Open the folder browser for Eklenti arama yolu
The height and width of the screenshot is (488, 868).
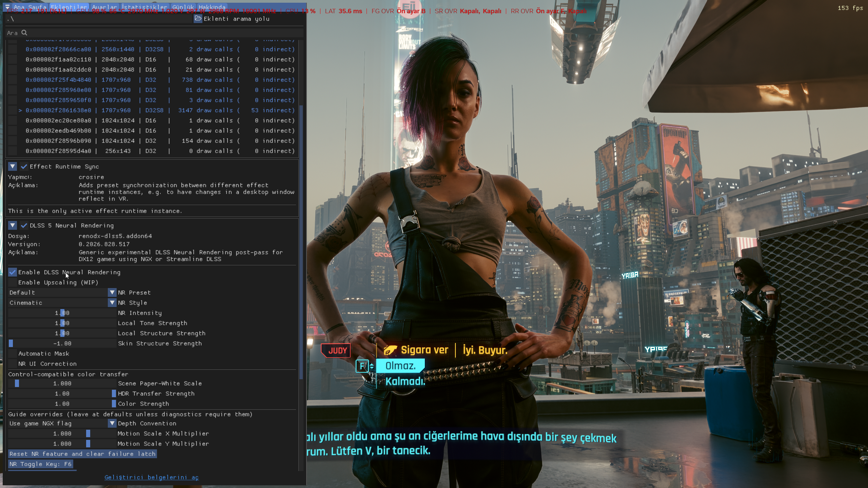[x=198, y=19]
